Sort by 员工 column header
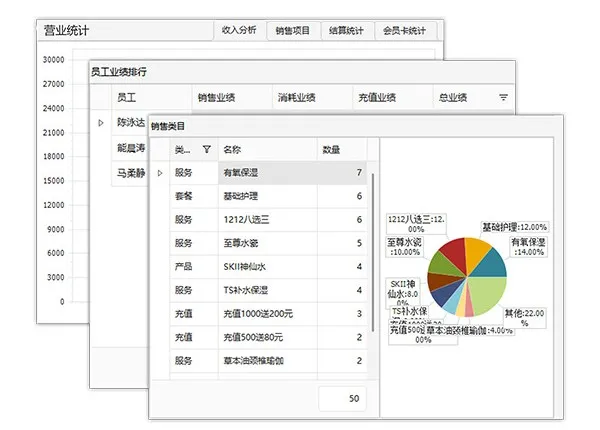 pyautogui.click(x=152, y=98)
